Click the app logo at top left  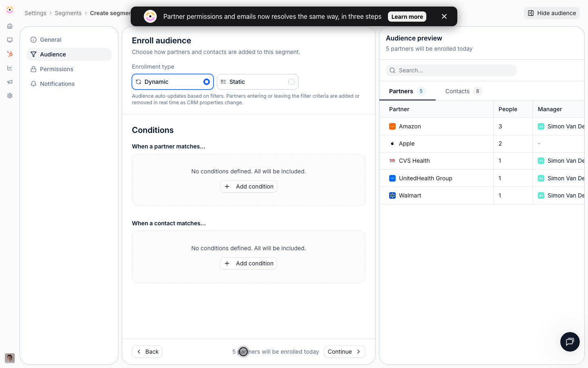[10, 10]
